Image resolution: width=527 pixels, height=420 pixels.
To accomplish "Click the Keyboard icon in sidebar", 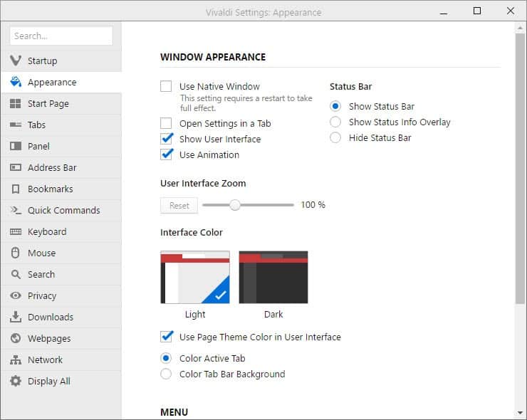I will (15, 231).
